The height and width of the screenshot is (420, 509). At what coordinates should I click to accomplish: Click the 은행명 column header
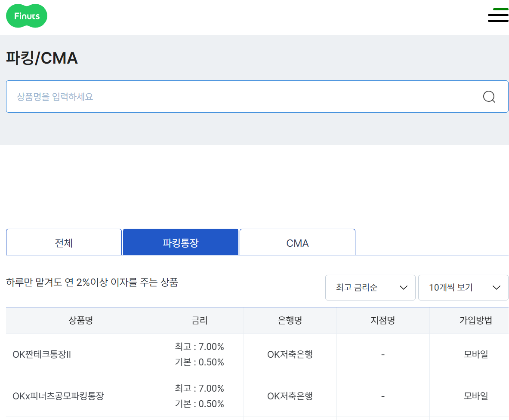tap(290, 320)
